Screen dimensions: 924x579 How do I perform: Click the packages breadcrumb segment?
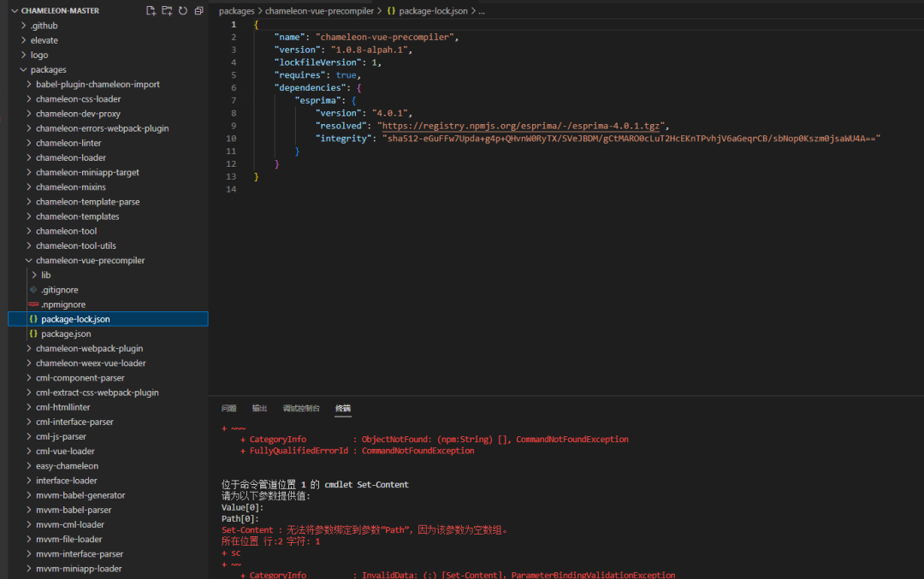click(237, 10)
